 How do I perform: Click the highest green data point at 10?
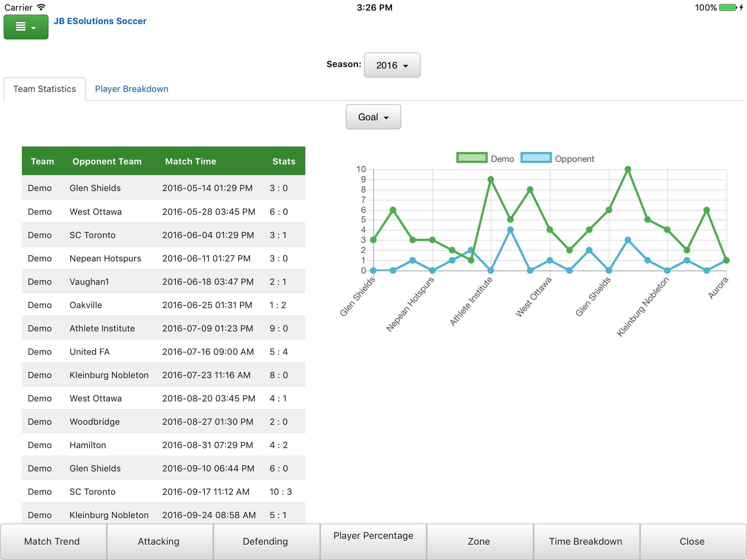pos(628,170)
